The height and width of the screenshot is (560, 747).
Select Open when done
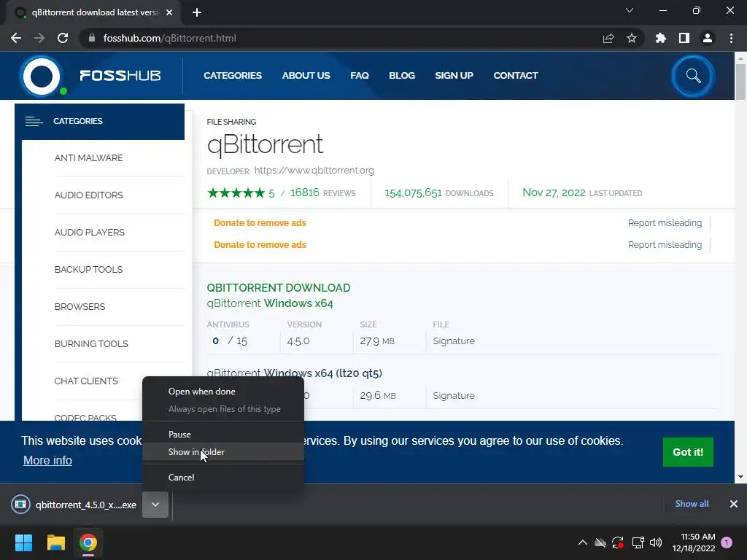pyautogui.click(x=223, y=392)
